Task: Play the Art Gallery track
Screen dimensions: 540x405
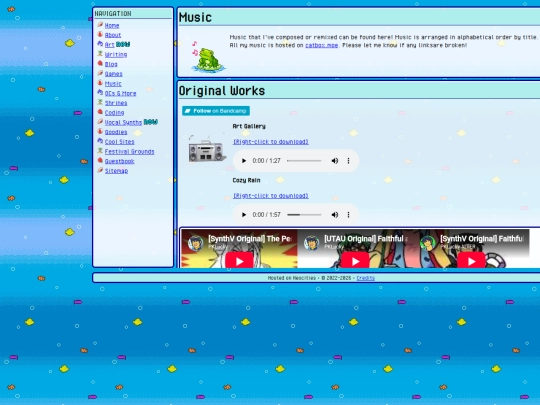Action: pos(244,161)
